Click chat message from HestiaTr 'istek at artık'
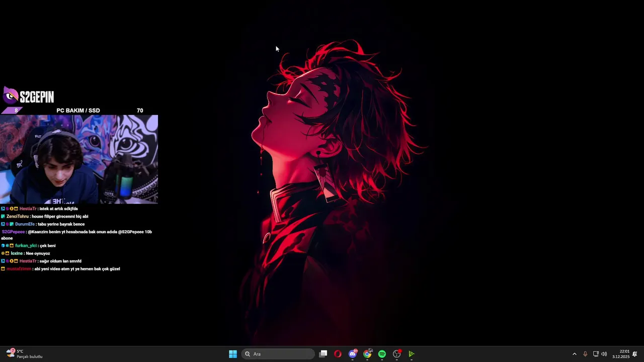Screen dimensions: 644x362 click(x=39, y=209)
